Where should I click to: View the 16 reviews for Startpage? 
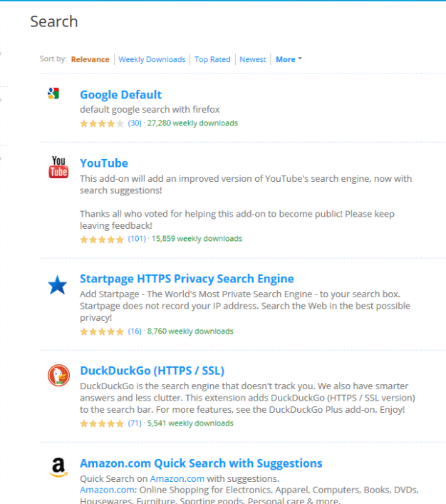click(x=135, y=331)
